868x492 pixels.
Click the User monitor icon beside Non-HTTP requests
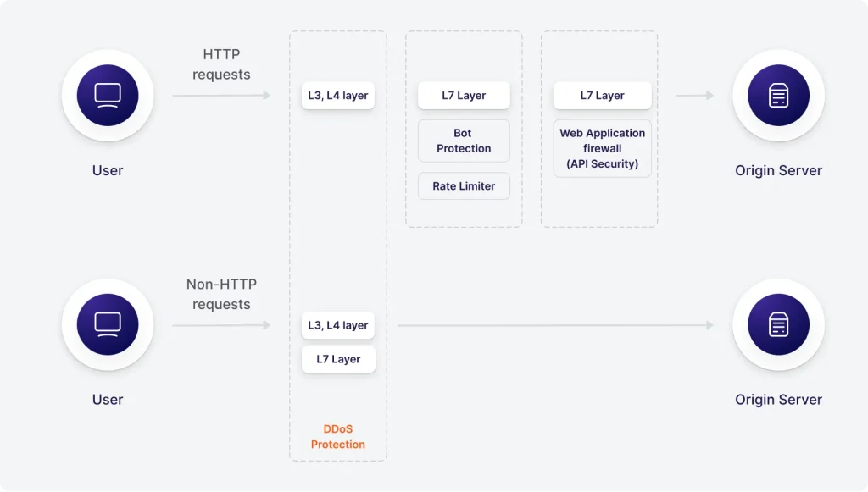(x=108, y=324)
